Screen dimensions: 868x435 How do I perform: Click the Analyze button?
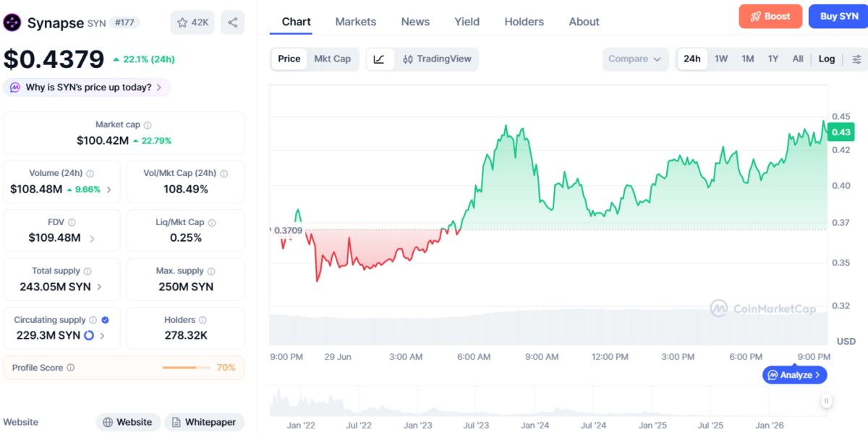click(x=794, y=375)
